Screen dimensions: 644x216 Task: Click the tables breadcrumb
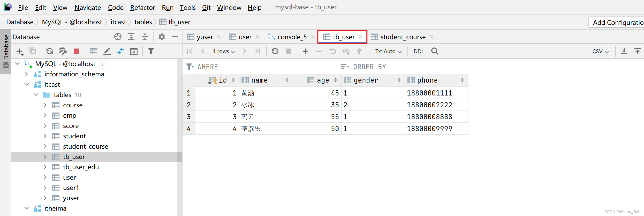[143, 22]
